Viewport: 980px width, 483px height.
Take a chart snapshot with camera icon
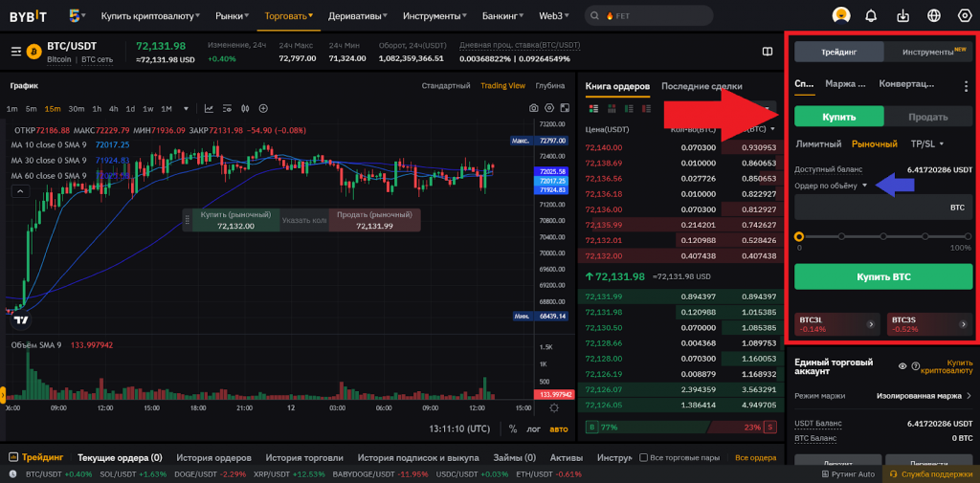click(533, 109)
